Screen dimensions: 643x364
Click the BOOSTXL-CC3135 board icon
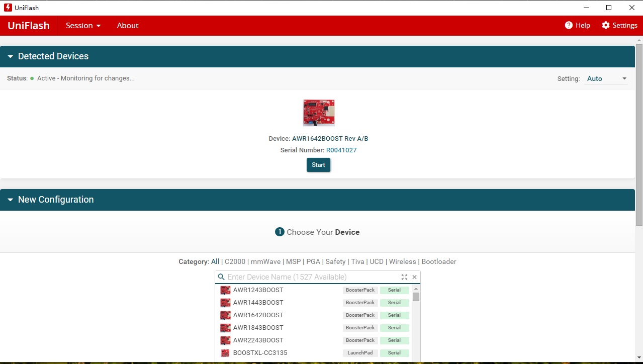tap(225, 353)
